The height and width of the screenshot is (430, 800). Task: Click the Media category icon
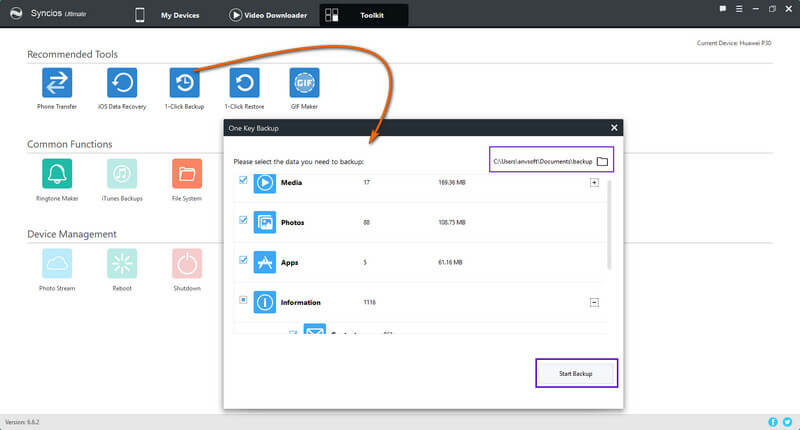[x=264, y=183]
